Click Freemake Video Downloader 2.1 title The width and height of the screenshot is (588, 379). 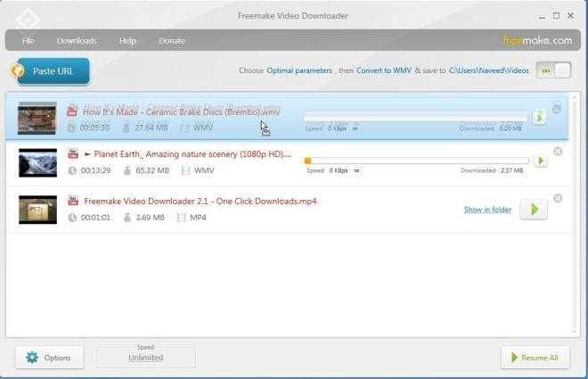200,202
